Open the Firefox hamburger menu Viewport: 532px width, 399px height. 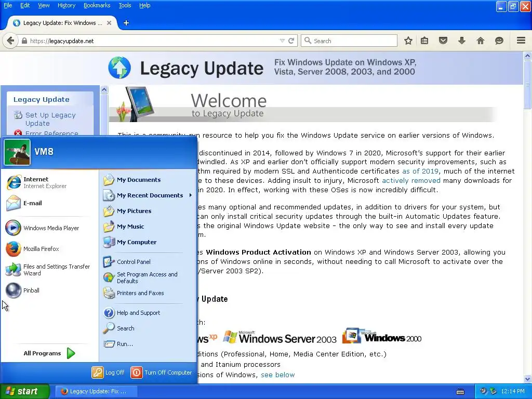521,41
